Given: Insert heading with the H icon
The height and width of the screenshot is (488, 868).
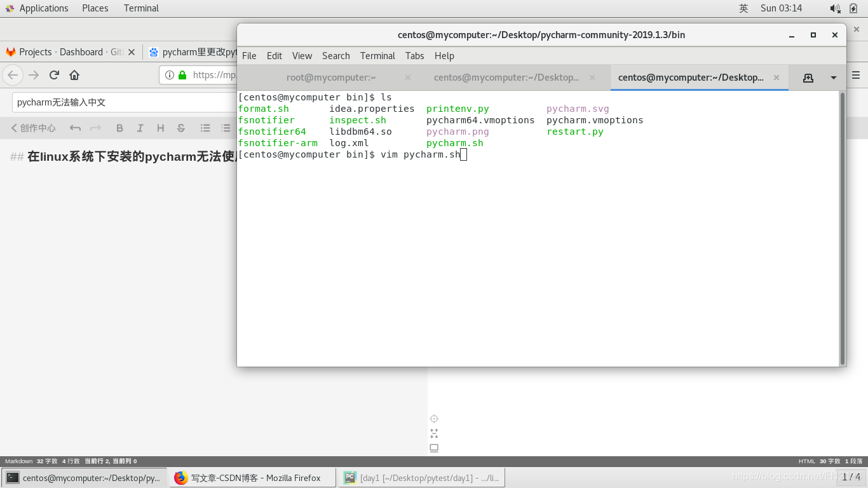Looking at the screenshot, I should click(x=161, y=128).
